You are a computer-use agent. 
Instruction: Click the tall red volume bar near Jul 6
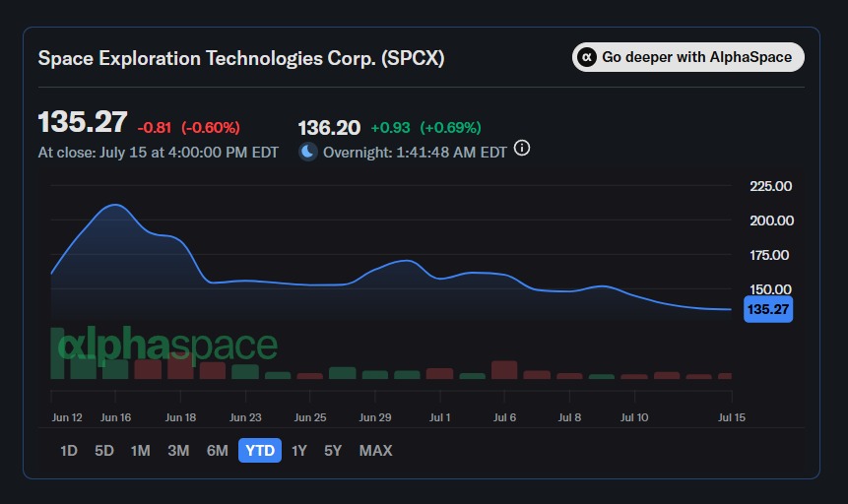504,370
